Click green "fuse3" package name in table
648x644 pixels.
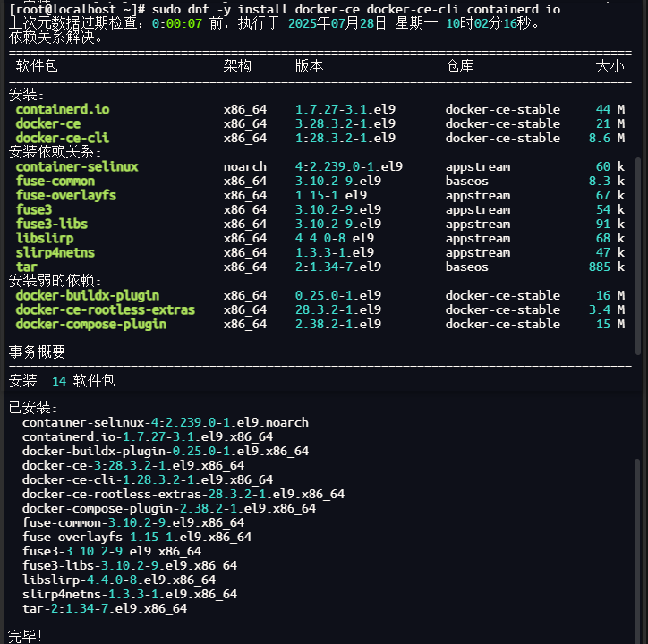coord(34,209)
